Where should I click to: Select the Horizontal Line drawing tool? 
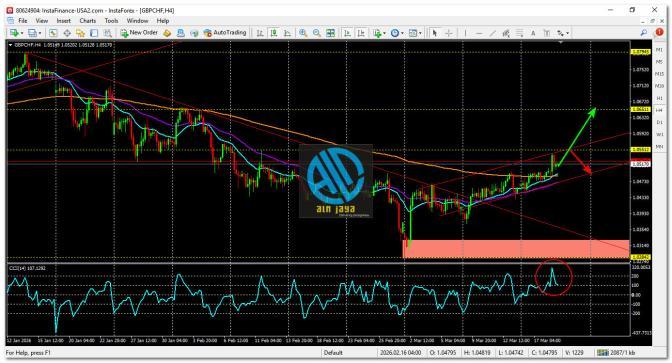pos(479,33)
